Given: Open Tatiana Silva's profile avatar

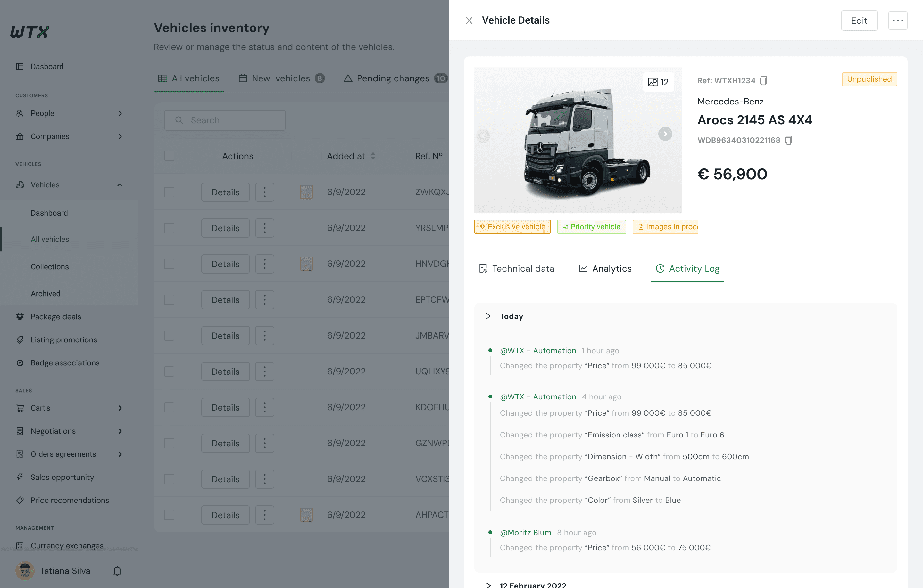Looking at the screenshot, I should click(25, 571).
